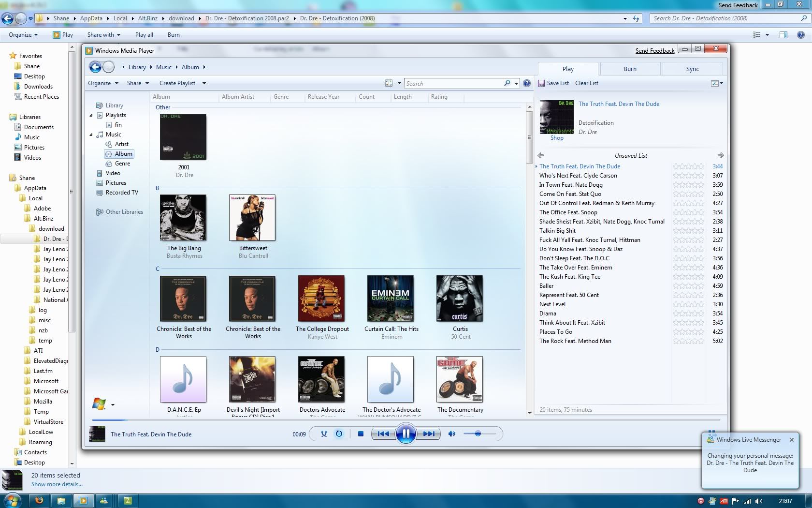Screen dimensions: 812x508
Task: Open Downloads in Explorer Favorites
Action: pyautogui.click(x=38, y=87)
